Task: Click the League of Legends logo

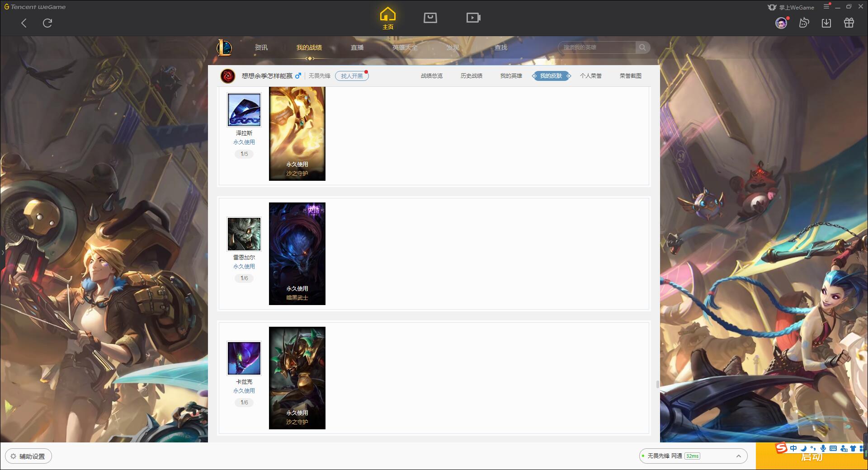Action: pos(224,47)
